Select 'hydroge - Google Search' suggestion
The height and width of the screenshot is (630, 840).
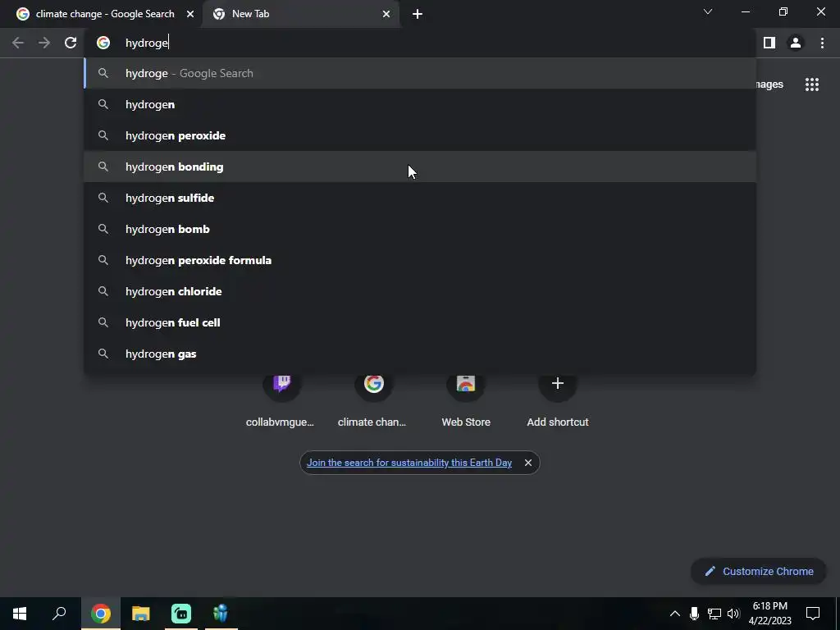pyautogui.click(x=420, y=73)
